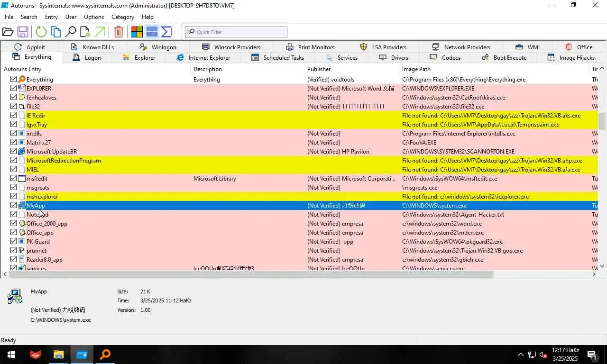Click the vertical scrollbar thumb
The height and width of the screenshot is (364, 607).
(602, 121)
